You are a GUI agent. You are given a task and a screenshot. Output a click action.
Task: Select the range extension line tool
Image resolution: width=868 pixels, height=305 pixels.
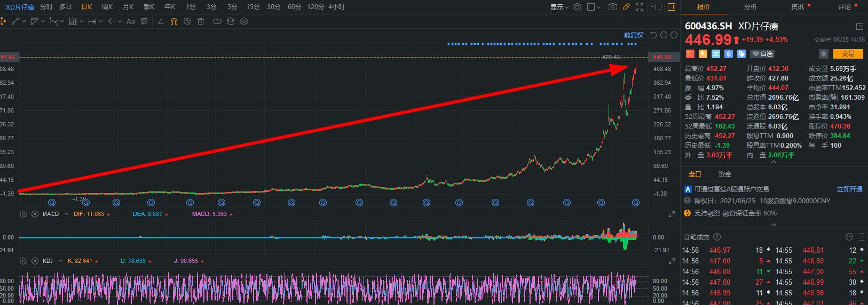[x=92, y=21]
